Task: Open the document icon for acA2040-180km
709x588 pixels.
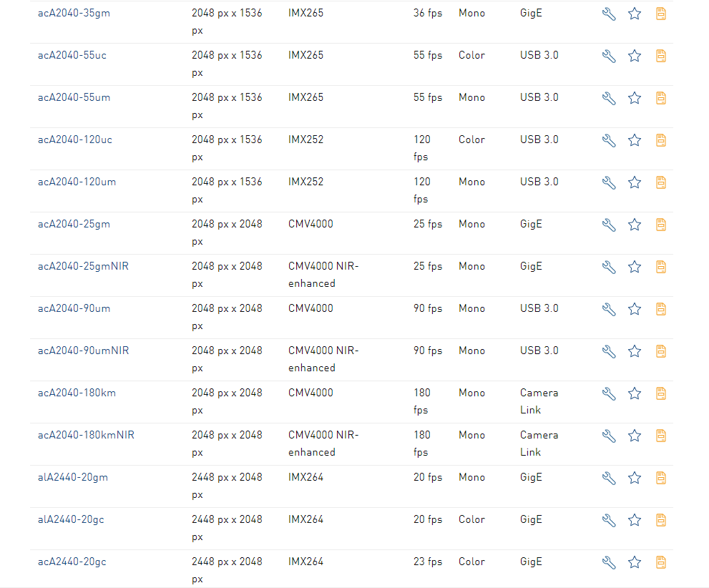Action: coord(661,393)
